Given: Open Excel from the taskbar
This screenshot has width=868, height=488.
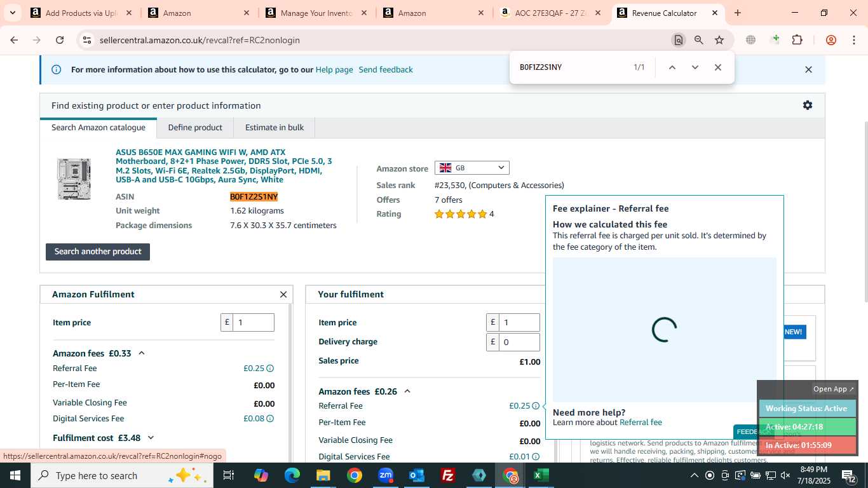Looking at the screenshot, I should click(x=541, y=475).
